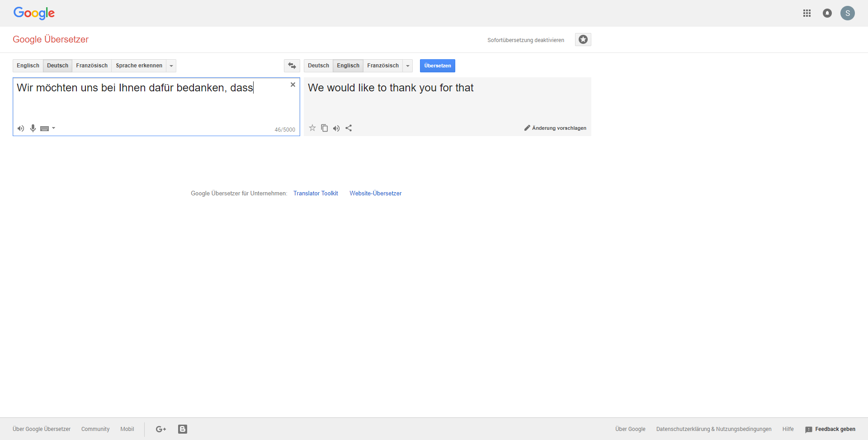Open Über Google footer link
Screen dimensions: 868x440
(x=630, y=429)
